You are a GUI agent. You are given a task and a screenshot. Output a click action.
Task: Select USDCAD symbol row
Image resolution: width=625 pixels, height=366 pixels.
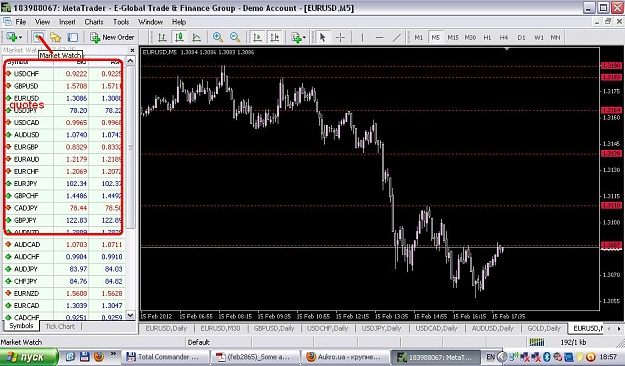64,123
